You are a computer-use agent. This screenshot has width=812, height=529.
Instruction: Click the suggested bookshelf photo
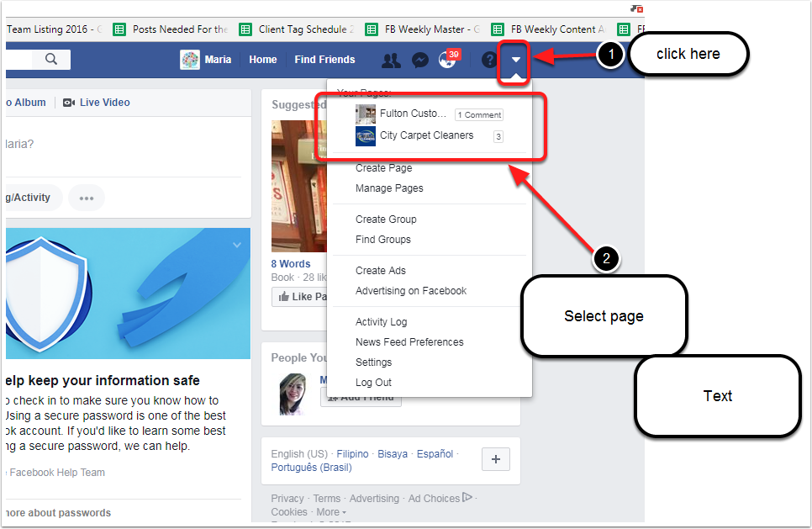coord(299,187)
